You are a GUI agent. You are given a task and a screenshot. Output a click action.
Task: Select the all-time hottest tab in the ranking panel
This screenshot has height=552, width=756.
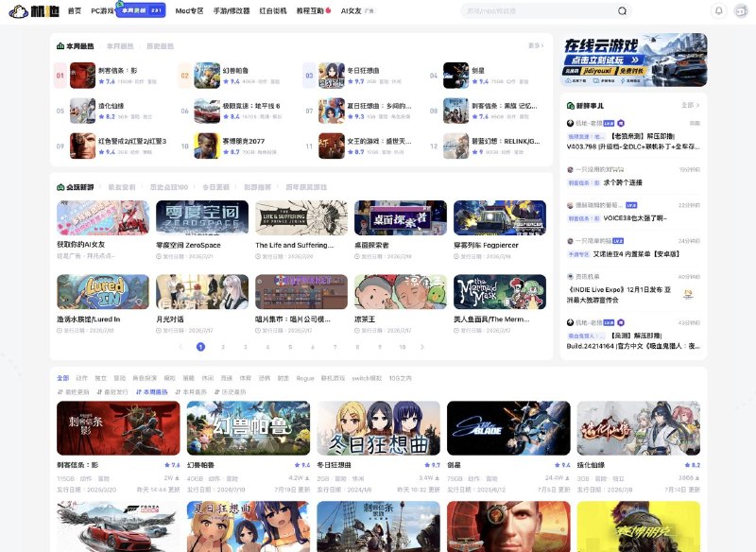[x=160, y=46]
